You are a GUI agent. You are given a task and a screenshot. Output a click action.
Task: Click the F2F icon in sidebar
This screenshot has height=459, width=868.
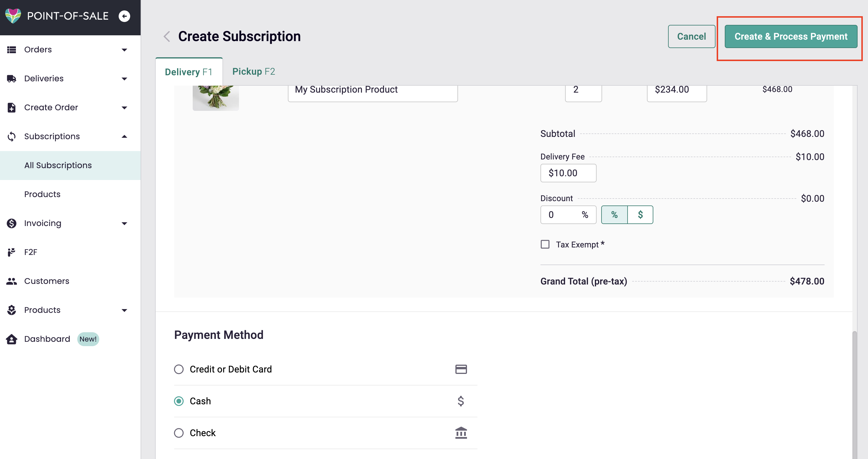[x=12, y=252]
